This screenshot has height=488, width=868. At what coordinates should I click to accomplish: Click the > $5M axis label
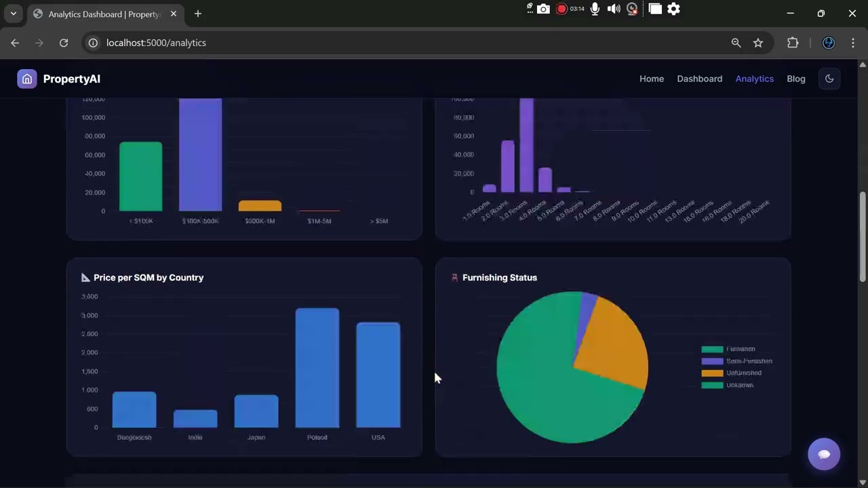tap(379, 221)
